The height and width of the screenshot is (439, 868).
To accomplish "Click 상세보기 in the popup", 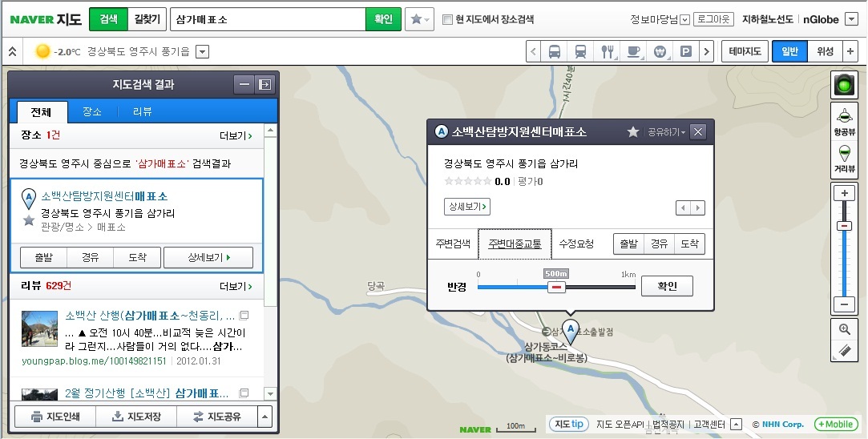I will pyautogui.click(x=467, y=207).
